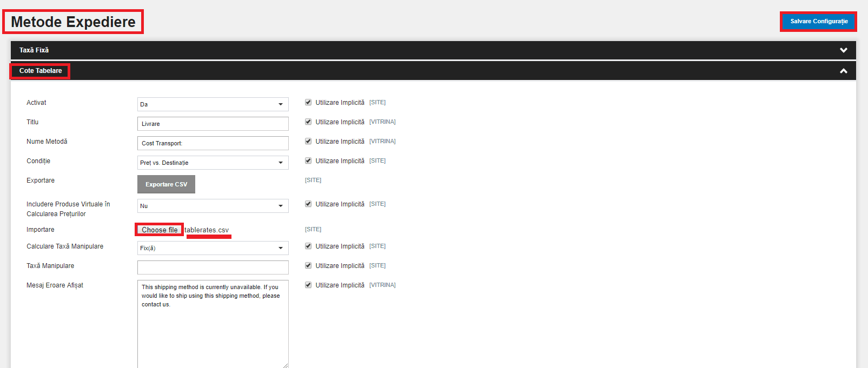Image resolution: width=868 pixels, height=368 pixels.
Task: Click the Exportare CSV button
Action: [166, 184]
